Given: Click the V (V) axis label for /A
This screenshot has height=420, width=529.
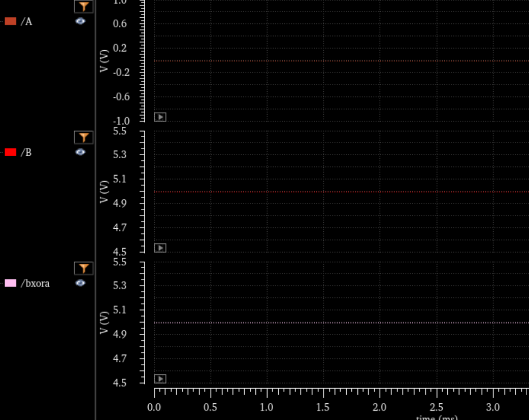Looking at the screenshot, I should tap(104, 61).
